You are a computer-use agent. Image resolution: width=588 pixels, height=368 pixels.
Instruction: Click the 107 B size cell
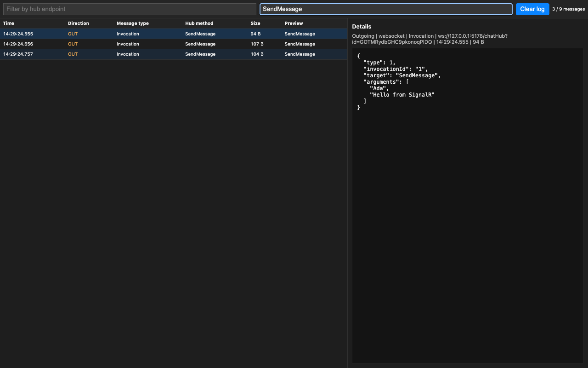click(x=257, y=44)
